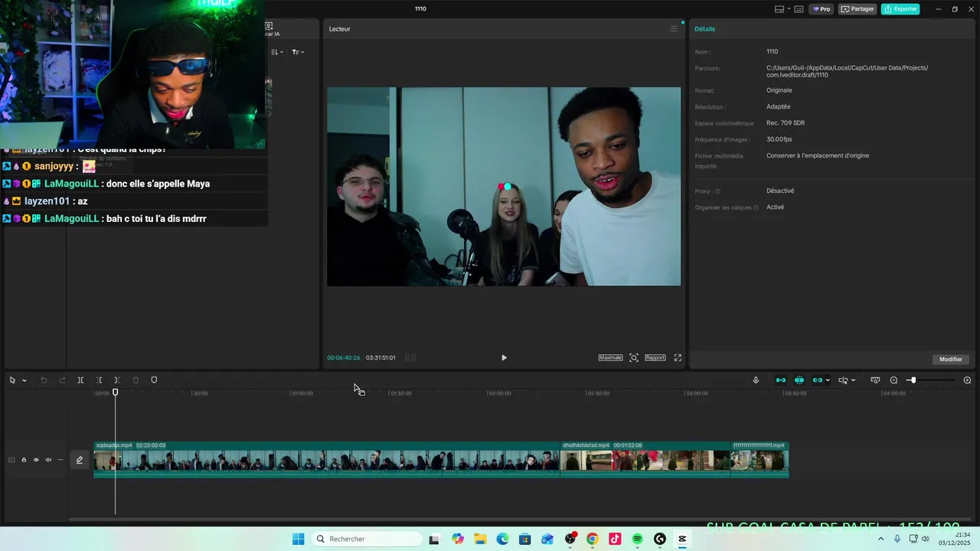Open CapCut icon in the taskbar
The height and width of the screenshot is (551, 980).
682,539
